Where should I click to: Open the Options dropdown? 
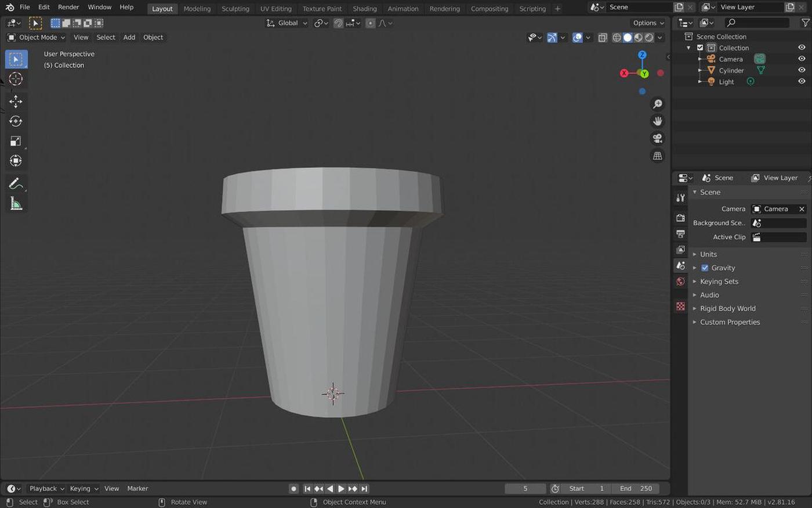[648, 23]
